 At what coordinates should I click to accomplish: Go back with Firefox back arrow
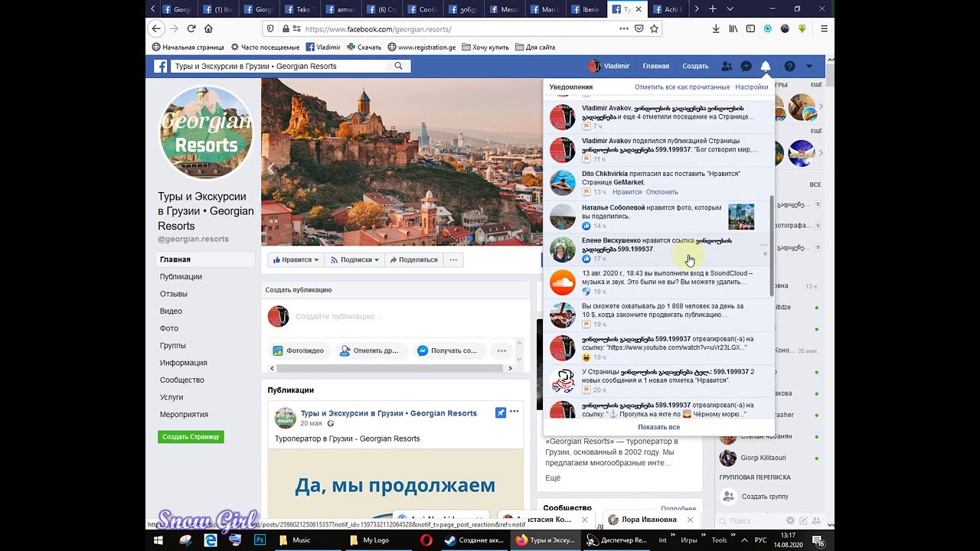coord(156,29)
